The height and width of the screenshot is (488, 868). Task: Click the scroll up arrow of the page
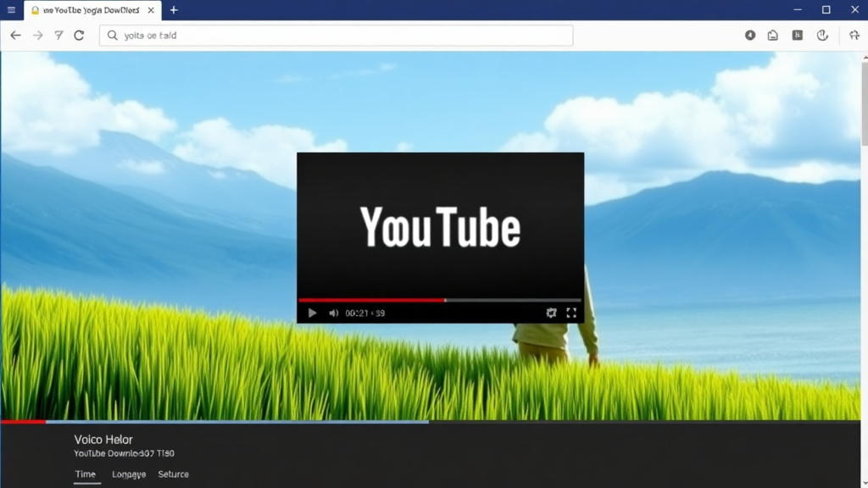[865, 57]
